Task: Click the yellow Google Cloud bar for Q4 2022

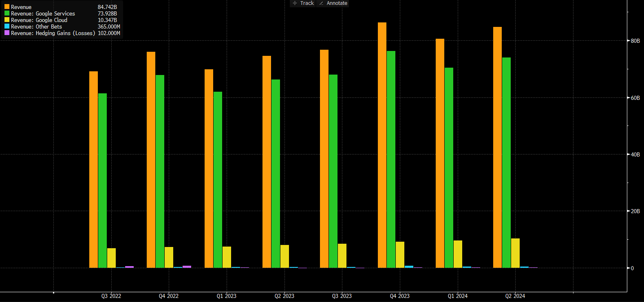Action: pyautogui.click(x=169, y=257)
